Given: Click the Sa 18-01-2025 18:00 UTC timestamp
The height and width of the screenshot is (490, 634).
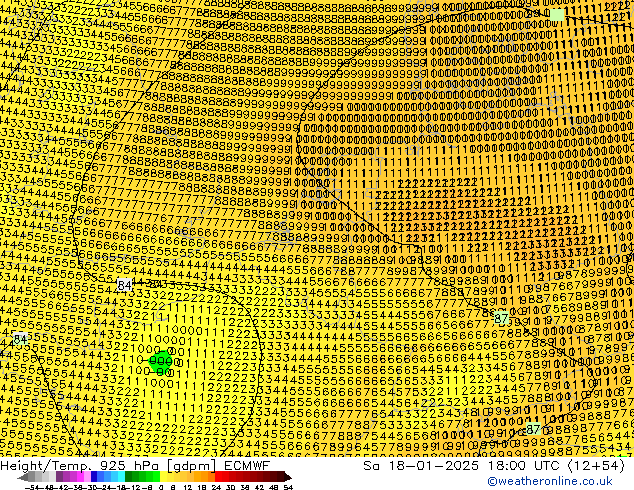Looking at the screenshot, I should tap(494, 466).
